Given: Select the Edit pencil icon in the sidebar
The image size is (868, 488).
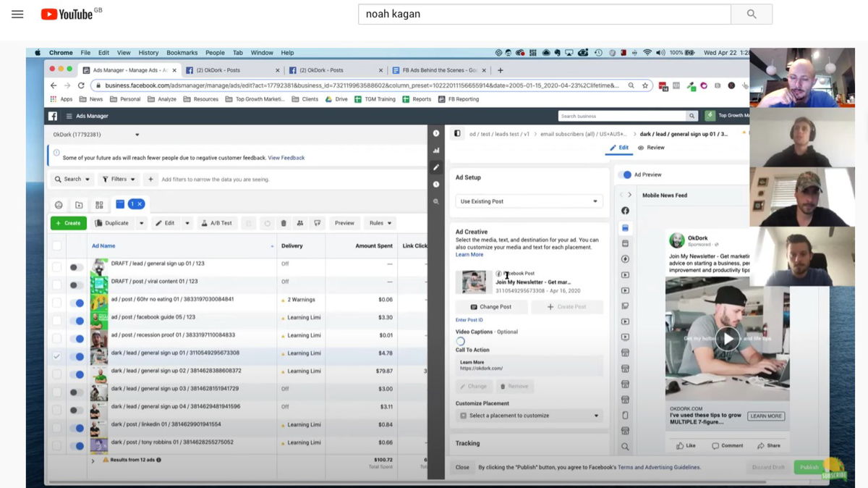Looking at the screenshot, I should pos(435,167).
